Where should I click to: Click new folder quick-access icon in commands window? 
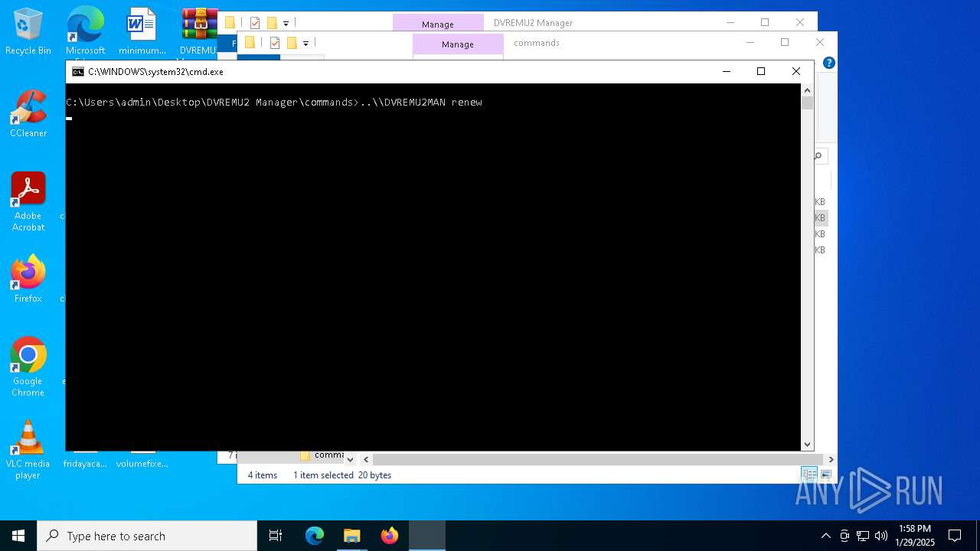pyautogui.click(x=292, y=43)
